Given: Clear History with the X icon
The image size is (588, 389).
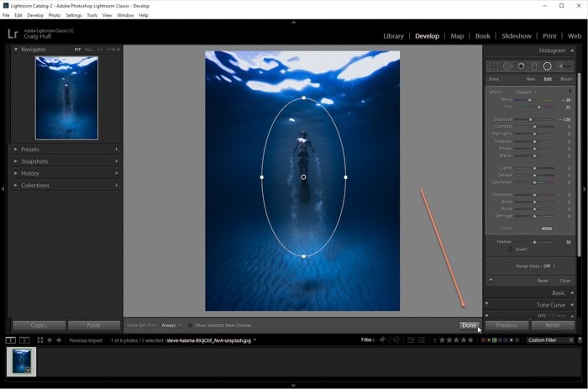Looking at the screenshot, I should click(x=117, y=173).
